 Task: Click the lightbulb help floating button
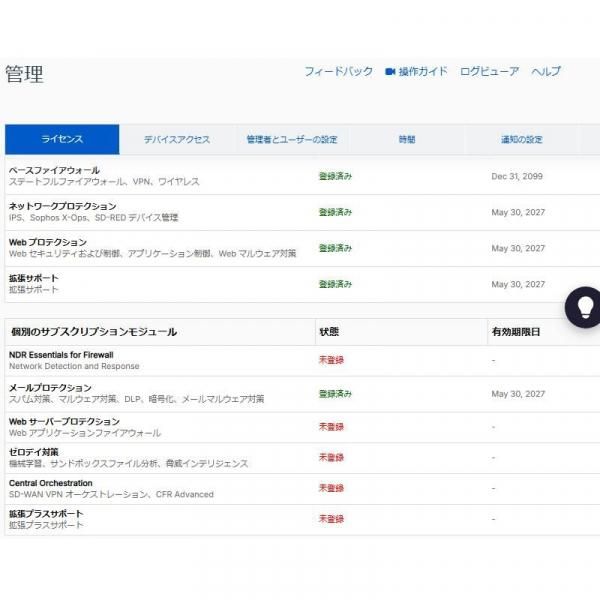(585, 308)
